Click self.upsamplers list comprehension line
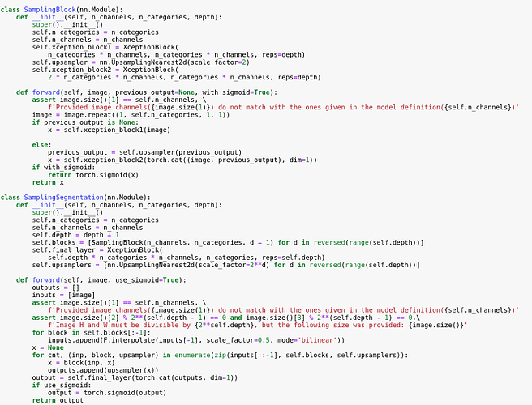 pos(226,265)
